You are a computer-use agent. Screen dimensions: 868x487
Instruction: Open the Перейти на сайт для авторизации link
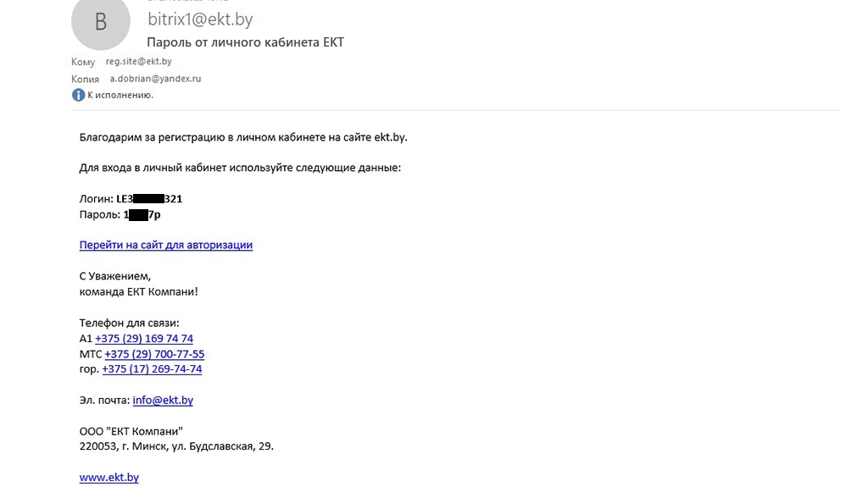pos(166,245)
